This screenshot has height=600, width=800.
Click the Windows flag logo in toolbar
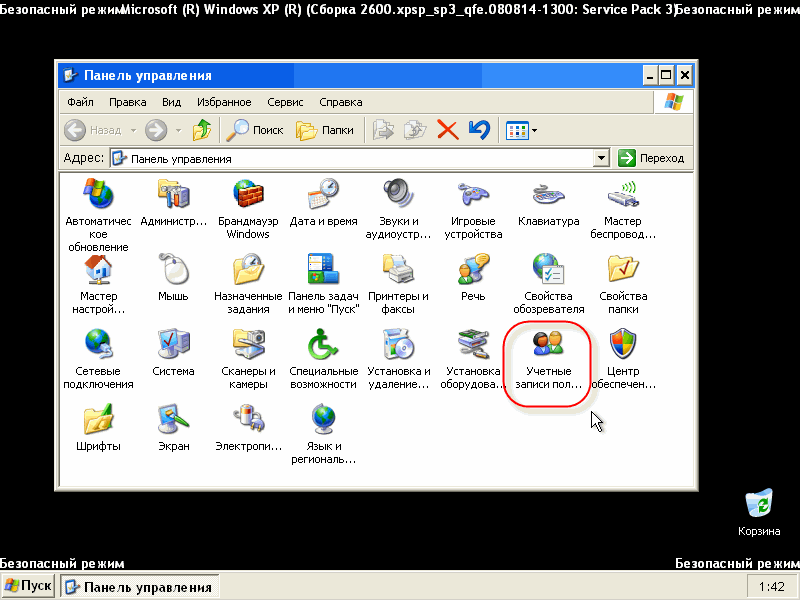(673, 102)
